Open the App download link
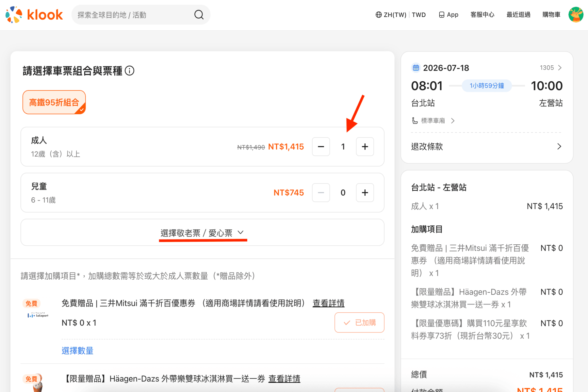Screen dimensions: 588x392 [x=449, y=15]
